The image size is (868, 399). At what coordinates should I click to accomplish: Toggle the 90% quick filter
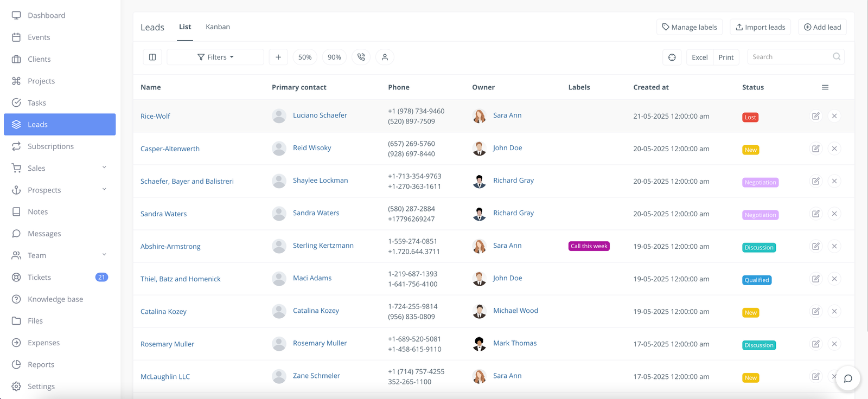coord(334,57)
